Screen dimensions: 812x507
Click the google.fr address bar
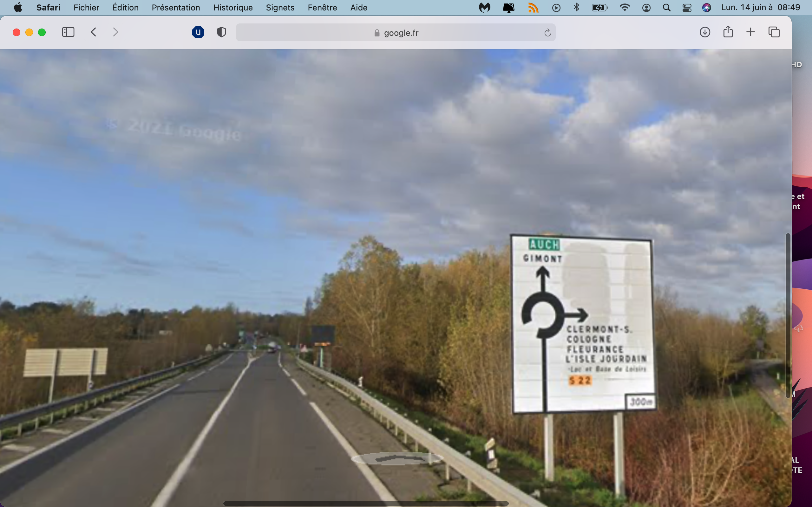click(x=396, y=33)
